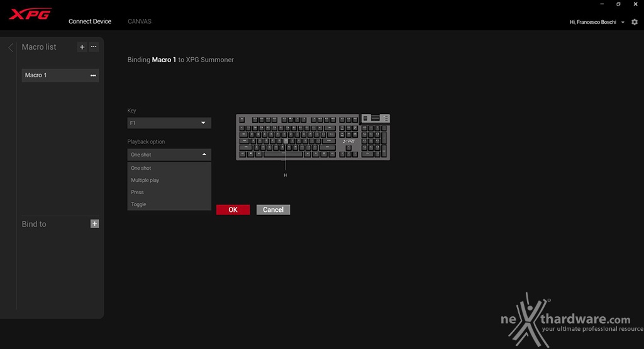Viewport: 644px width, 349px height.
Task: Add a Bind to entry with plus
Action: click(94, 224)
